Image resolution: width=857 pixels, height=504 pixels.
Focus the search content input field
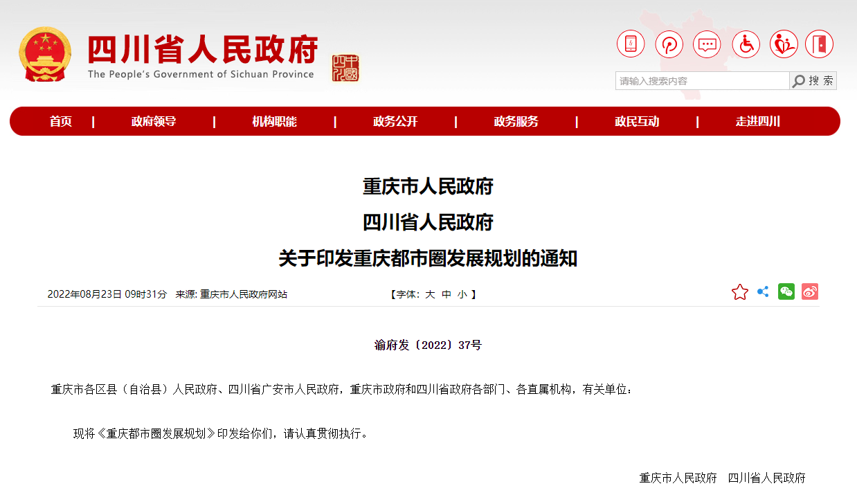[701, 81]
